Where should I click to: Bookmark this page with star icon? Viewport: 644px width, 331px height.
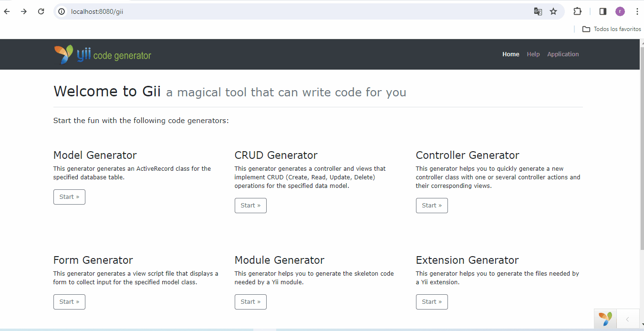click(x=553, y=11)
